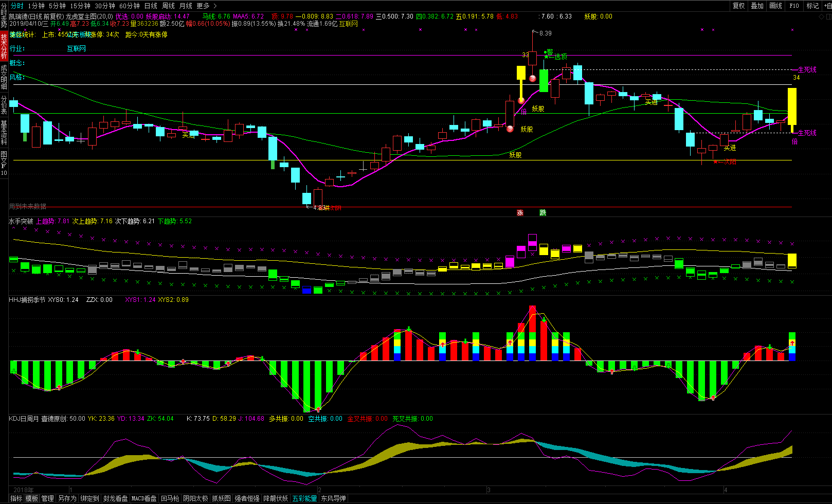
Task: Select the MACD看盘 template
Action: tap(144, 498)
